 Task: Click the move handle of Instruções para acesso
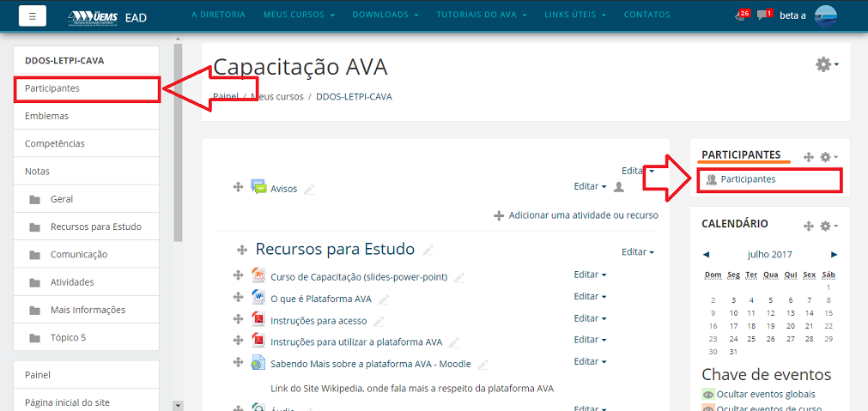tap(238, 318)
